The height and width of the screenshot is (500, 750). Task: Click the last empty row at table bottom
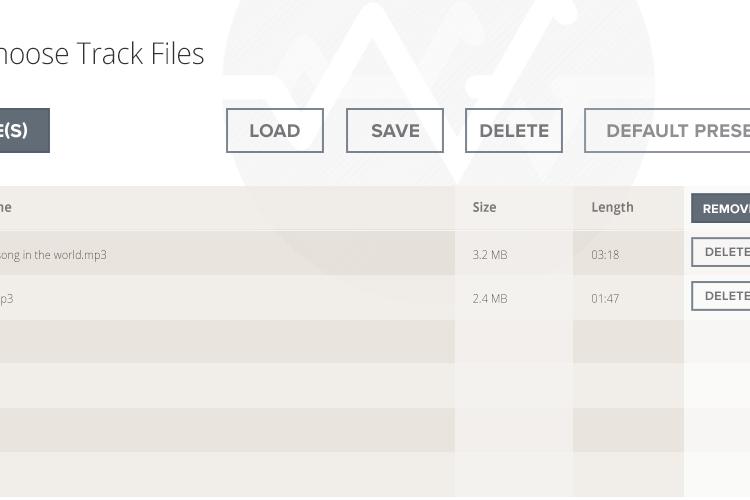point(342,474)
